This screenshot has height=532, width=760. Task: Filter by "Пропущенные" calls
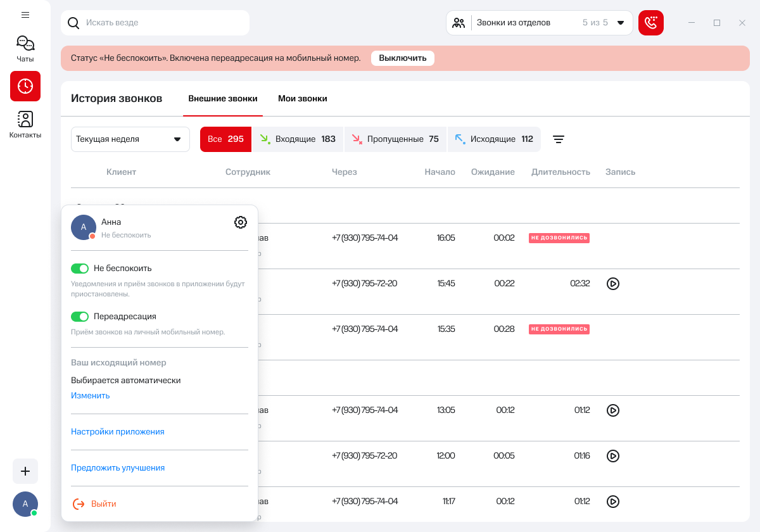pos(396,139)
